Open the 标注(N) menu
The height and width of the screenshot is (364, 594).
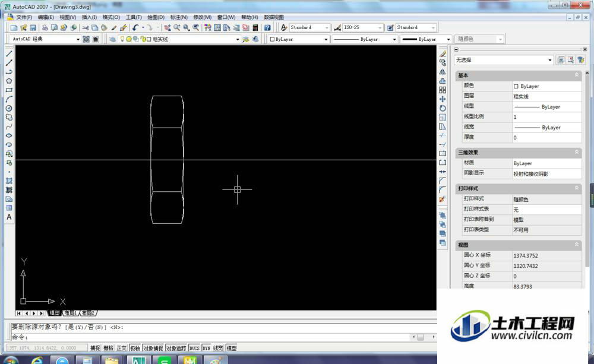(179, 17)
